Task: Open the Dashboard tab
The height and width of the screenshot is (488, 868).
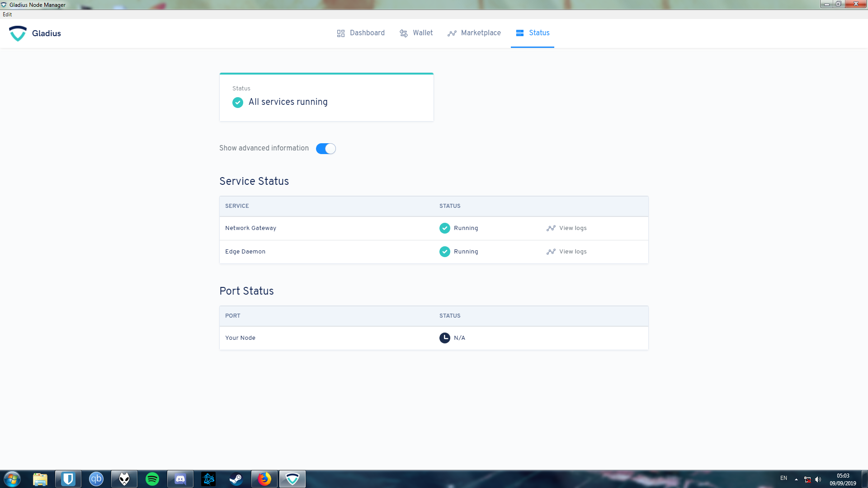Action: (361, 33)
